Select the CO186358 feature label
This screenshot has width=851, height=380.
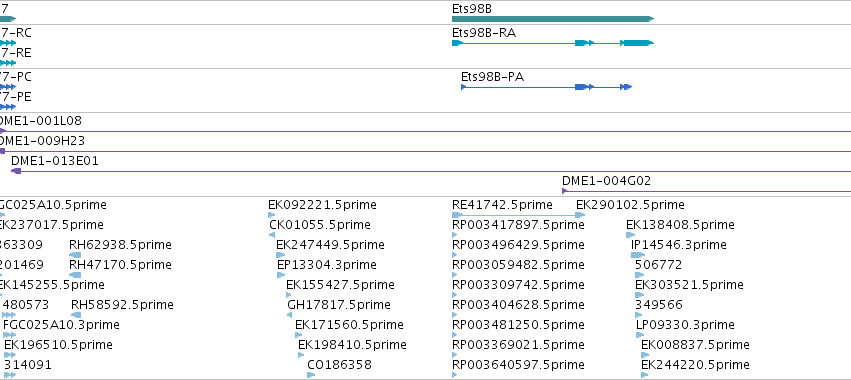[339, 364]
